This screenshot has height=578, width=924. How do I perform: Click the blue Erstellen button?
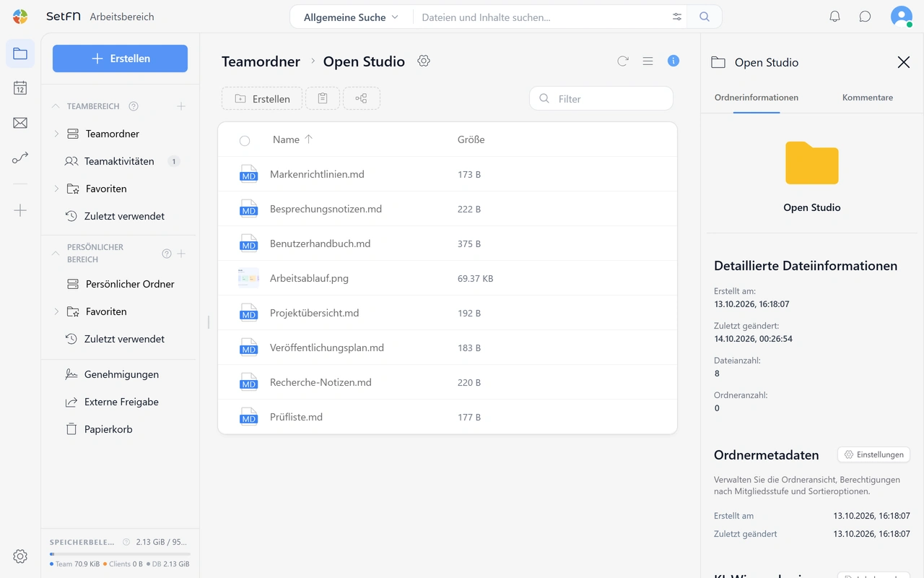[120, 59]
